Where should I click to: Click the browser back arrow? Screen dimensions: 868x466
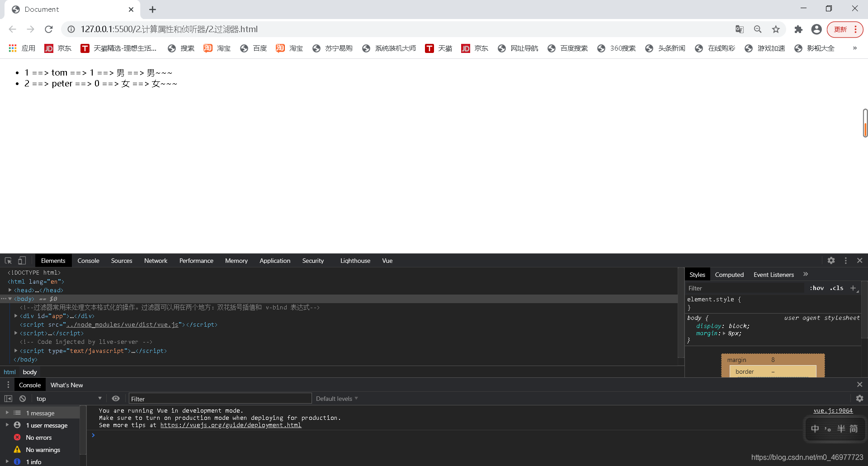[x=12, y=29]
